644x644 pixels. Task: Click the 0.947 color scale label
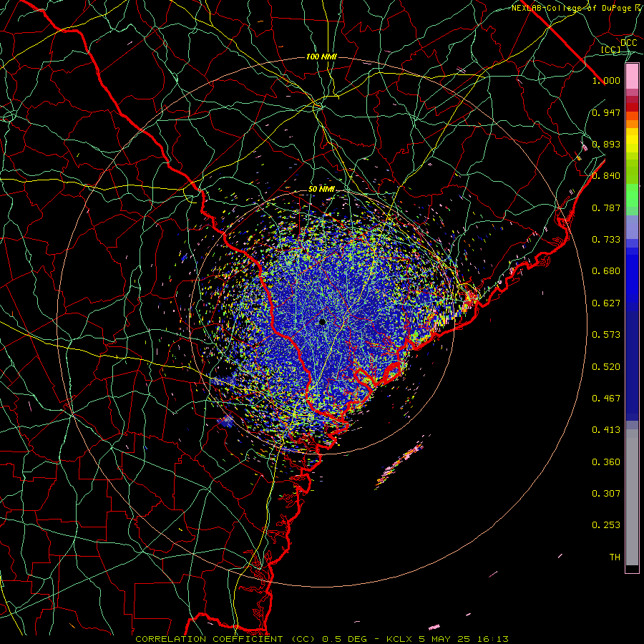tap(606, 112)
